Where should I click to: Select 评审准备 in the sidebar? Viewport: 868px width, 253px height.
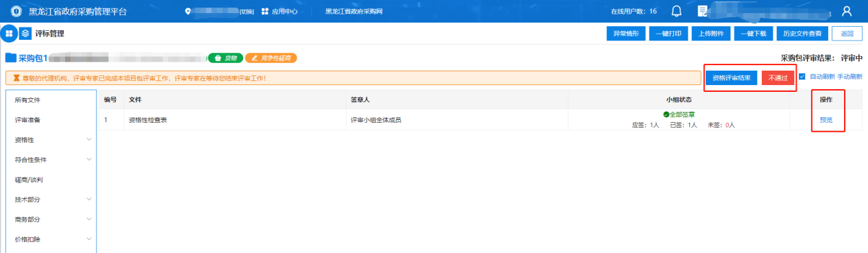[51, 120]
